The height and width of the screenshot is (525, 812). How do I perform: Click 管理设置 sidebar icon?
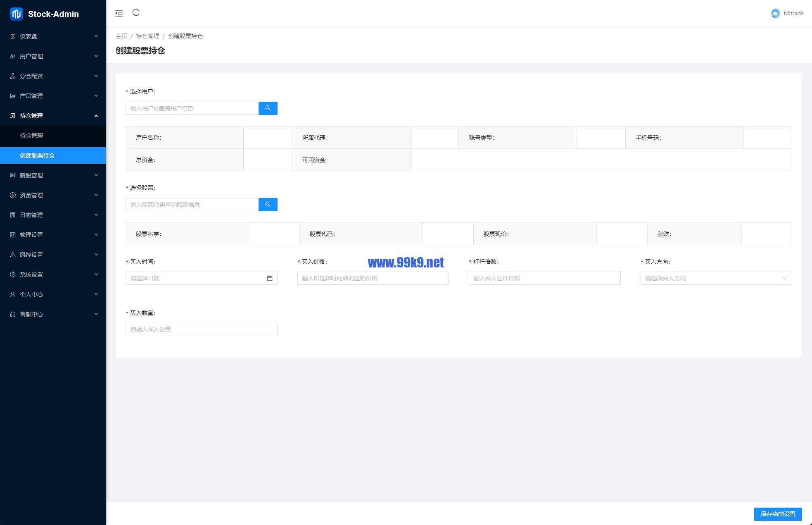[13, 235]
